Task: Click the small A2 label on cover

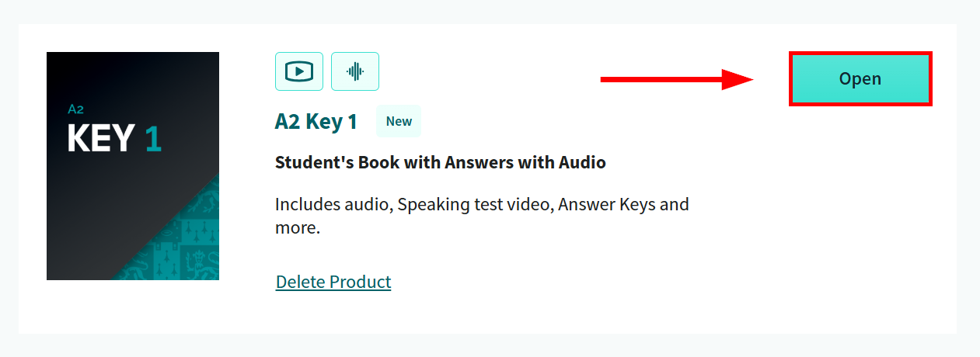Action: tap(75, 109)
